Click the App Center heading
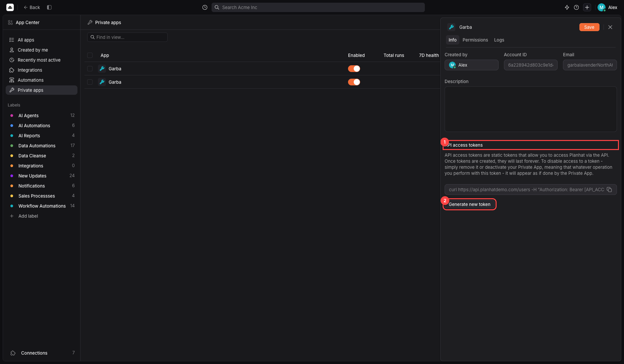624x364 pixels. coord(27,22)
